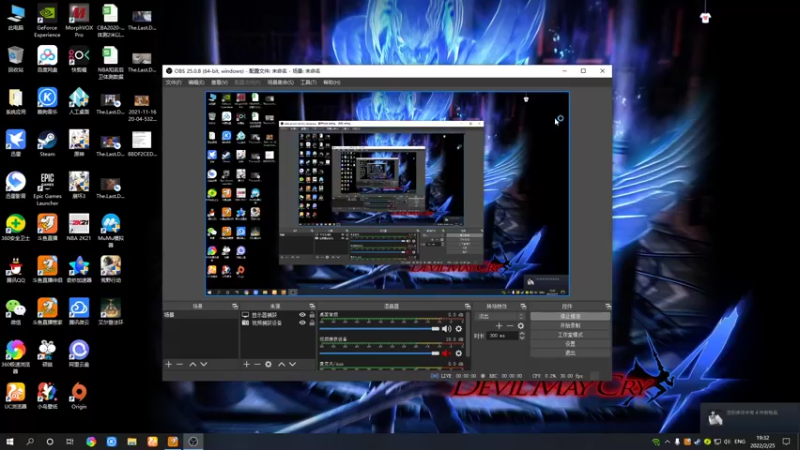Toggle visibility eye of 显示器捕获 source
This screenshot has height=450, width=800.
302,315
